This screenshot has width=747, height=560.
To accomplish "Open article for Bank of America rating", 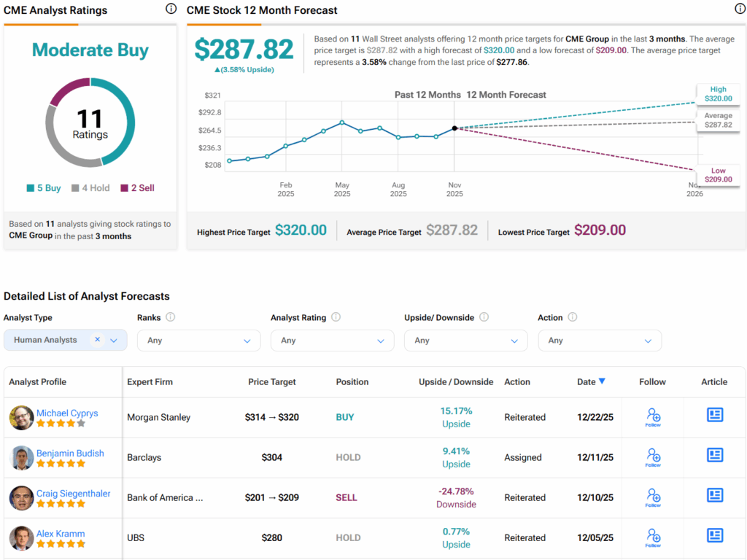I will click(715, 496).
